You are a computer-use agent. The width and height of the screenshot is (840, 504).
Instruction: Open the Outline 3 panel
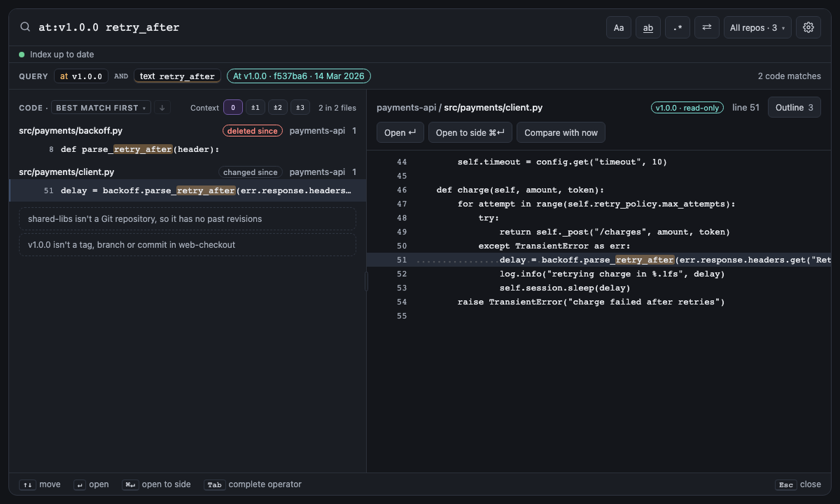(794, 108)
